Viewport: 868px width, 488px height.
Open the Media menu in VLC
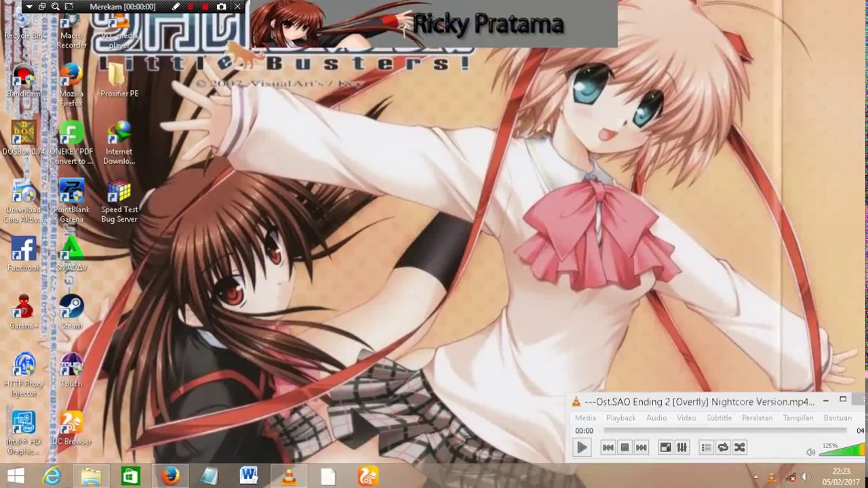click(585, 418)
